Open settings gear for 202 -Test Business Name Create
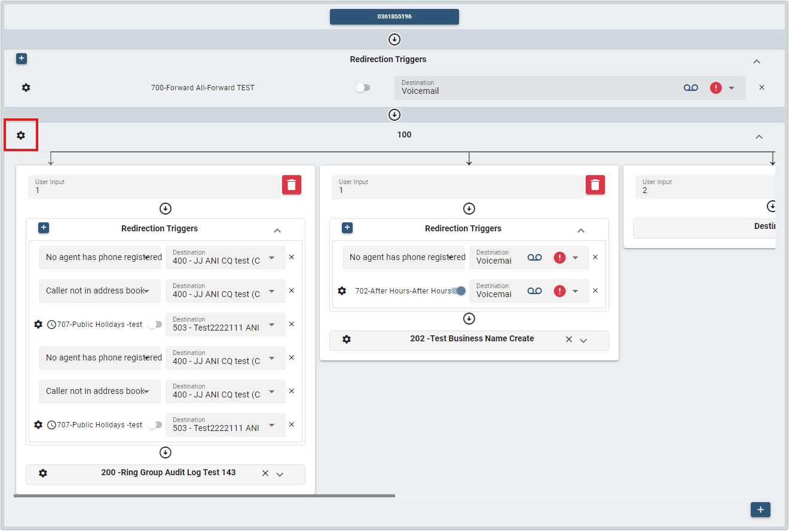Viewport: 789px width, 532px height. [347, 340]
